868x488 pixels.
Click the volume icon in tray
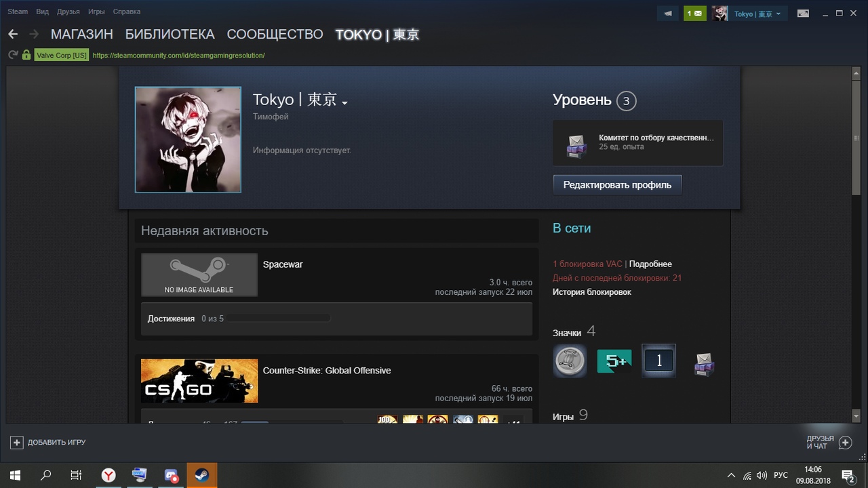[x=762, y=475]
